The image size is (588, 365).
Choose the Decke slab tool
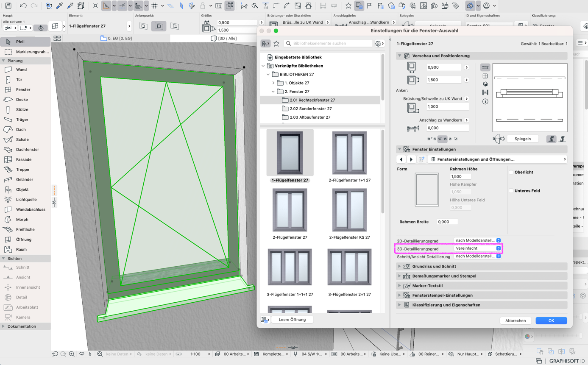tap(25, 100)
